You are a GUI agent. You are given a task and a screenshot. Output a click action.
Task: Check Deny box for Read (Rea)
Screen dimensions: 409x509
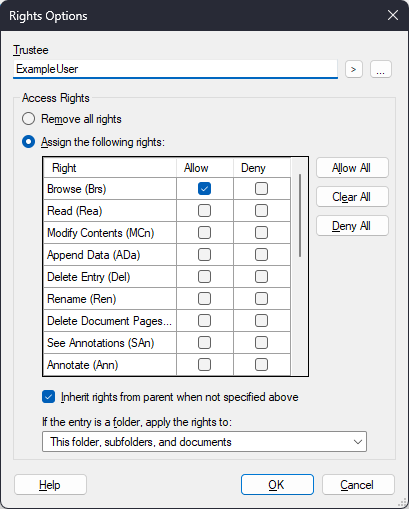pyautogui.click(x=261, y=211)
